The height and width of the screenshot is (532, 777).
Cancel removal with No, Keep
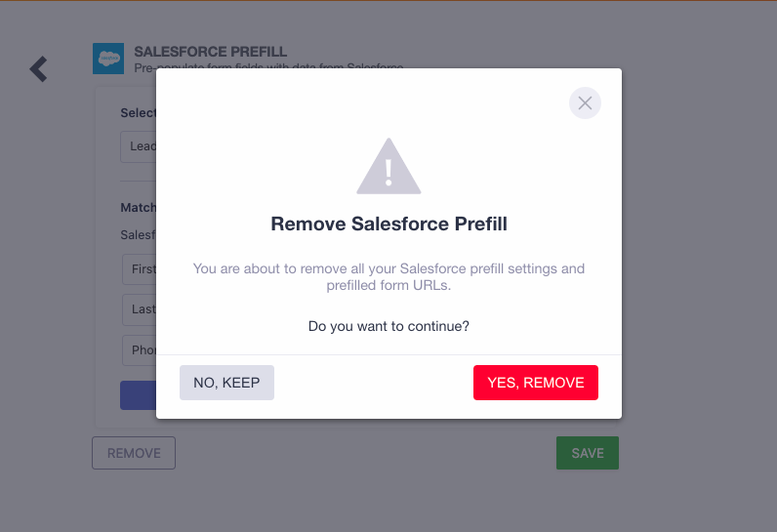226,383
